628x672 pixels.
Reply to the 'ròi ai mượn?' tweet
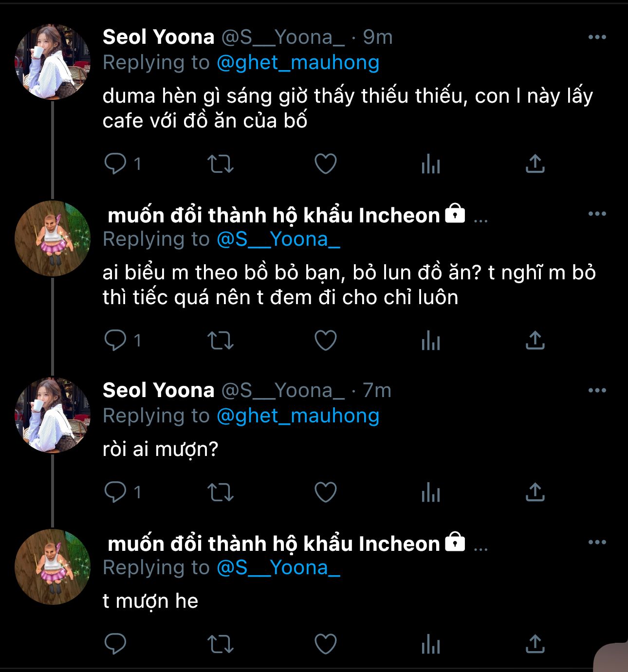[116, 492]
